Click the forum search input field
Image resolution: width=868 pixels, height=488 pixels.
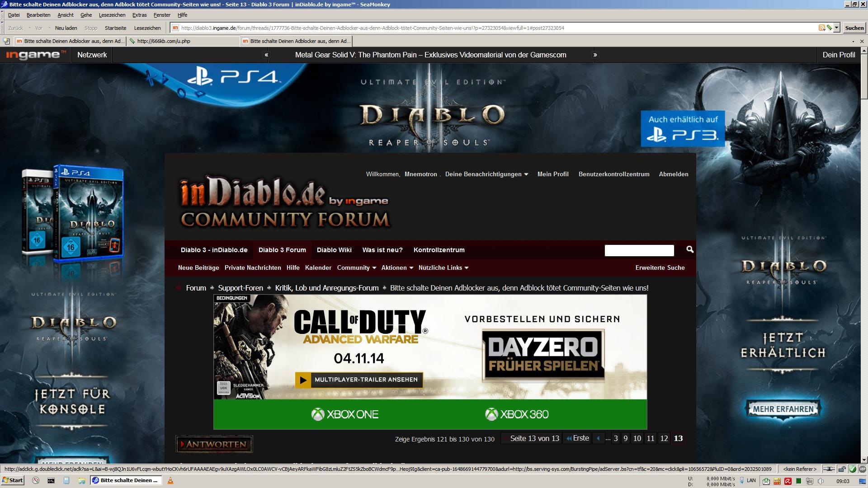(639, 250)
